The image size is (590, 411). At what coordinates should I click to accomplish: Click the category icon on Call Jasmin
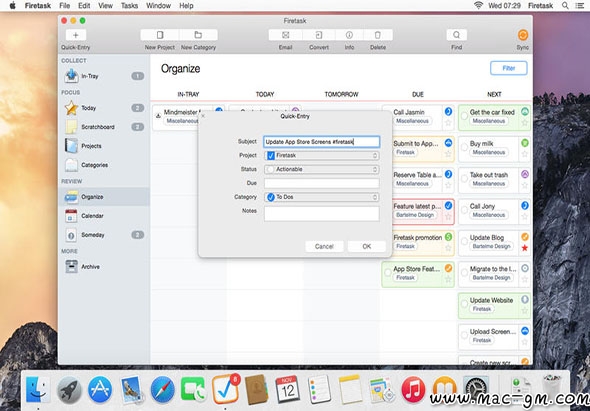pos(448,111)
